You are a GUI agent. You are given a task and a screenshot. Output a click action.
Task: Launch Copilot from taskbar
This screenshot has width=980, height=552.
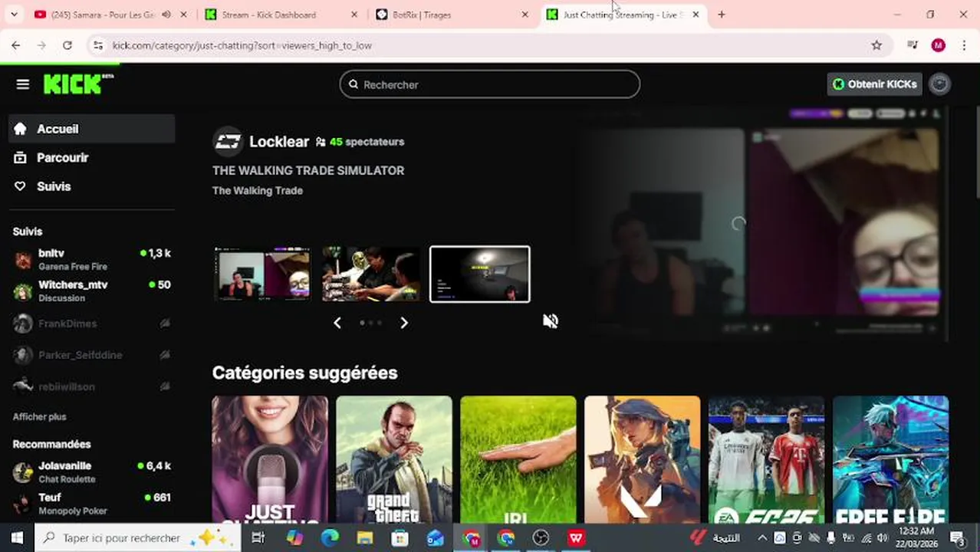click(x=294, y=538)
